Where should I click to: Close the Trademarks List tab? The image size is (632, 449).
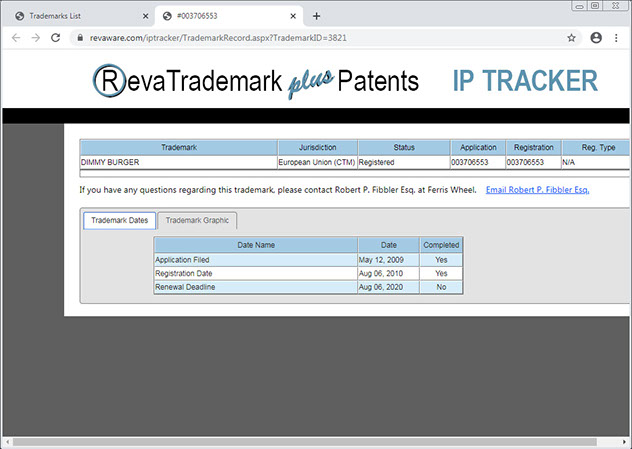(145, 16)
